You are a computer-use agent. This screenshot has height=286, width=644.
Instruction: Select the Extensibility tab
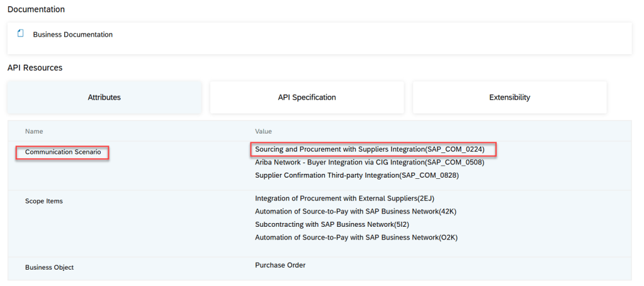[x=509, y=98]
